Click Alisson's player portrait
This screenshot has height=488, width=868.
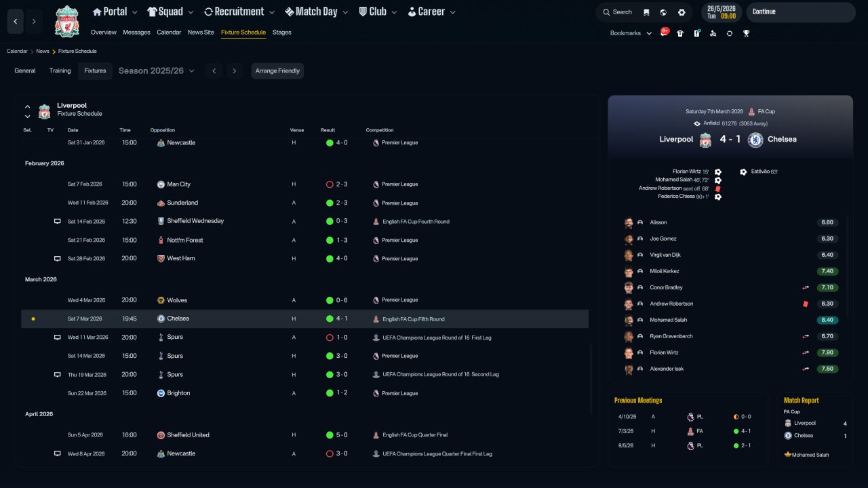coord(629,222)
